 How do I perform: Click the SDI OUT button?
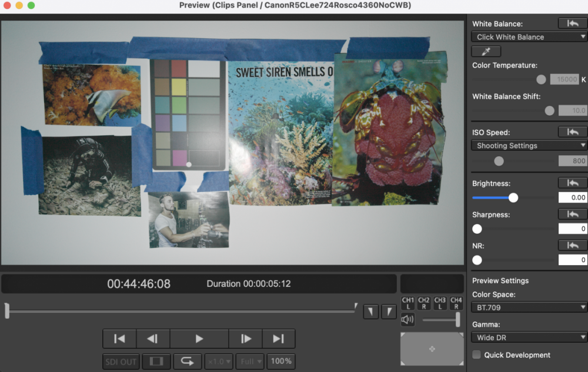[121, 361]
